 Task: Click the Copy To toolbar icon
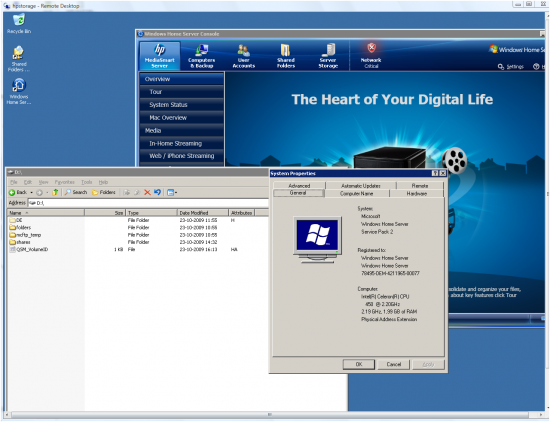137,192
